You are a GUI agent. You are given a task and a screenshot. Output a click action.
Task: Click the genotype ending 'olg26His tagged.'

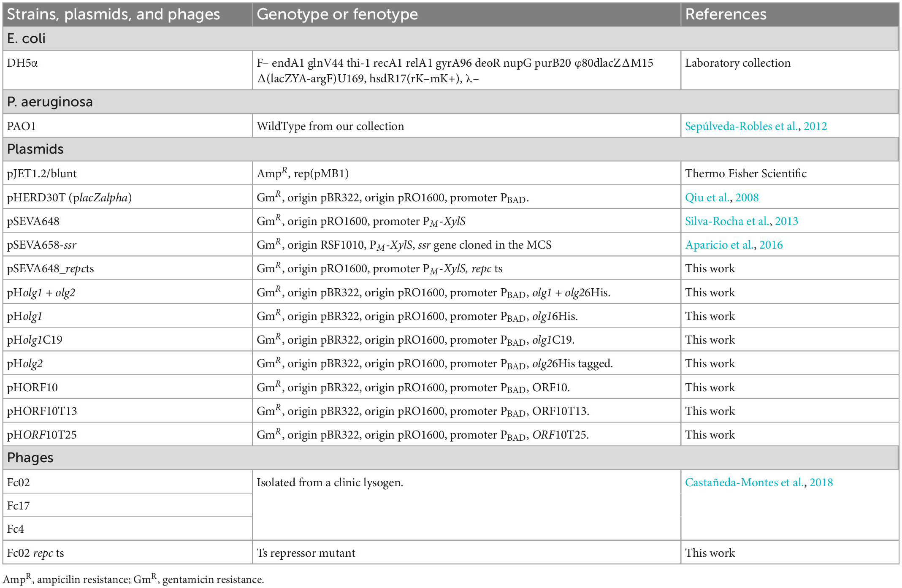435,363
